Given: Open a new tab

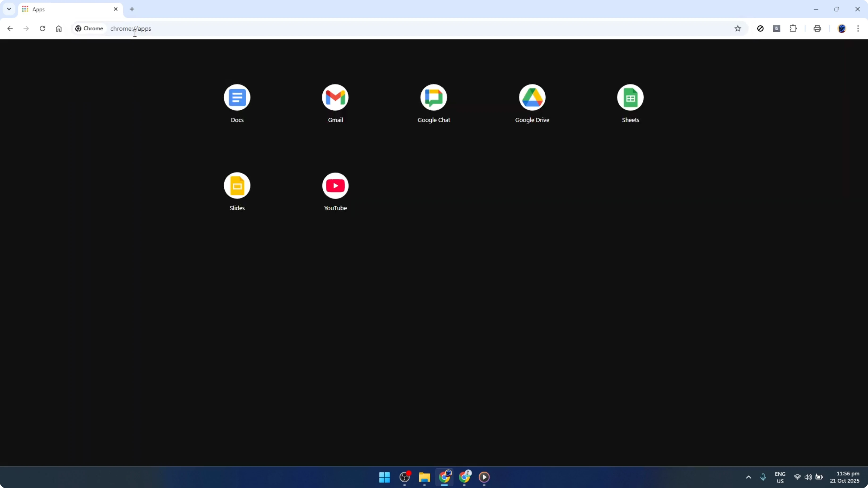Looking at the screenshot, I should coord(132,9).
